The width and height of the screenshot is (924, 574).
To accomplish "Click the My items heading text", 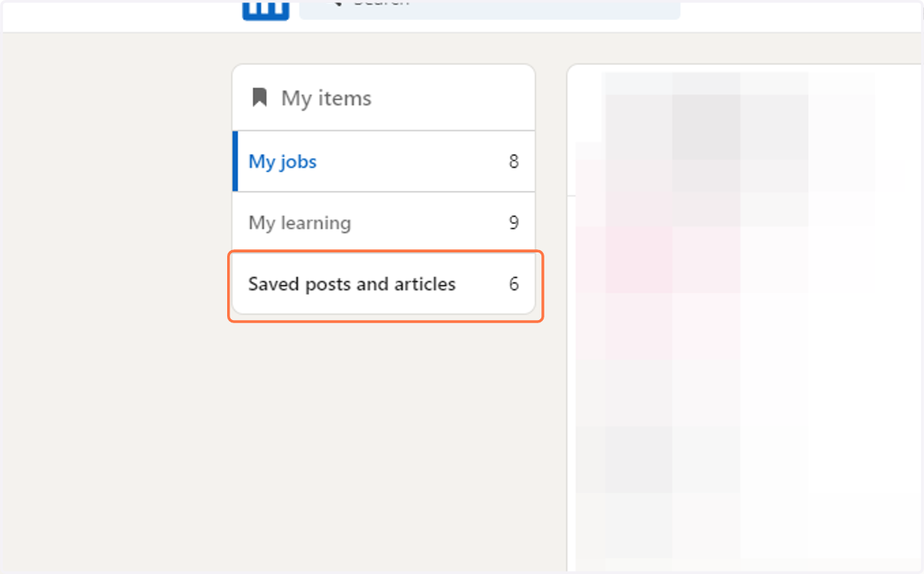I will click(x=326, y=98).
